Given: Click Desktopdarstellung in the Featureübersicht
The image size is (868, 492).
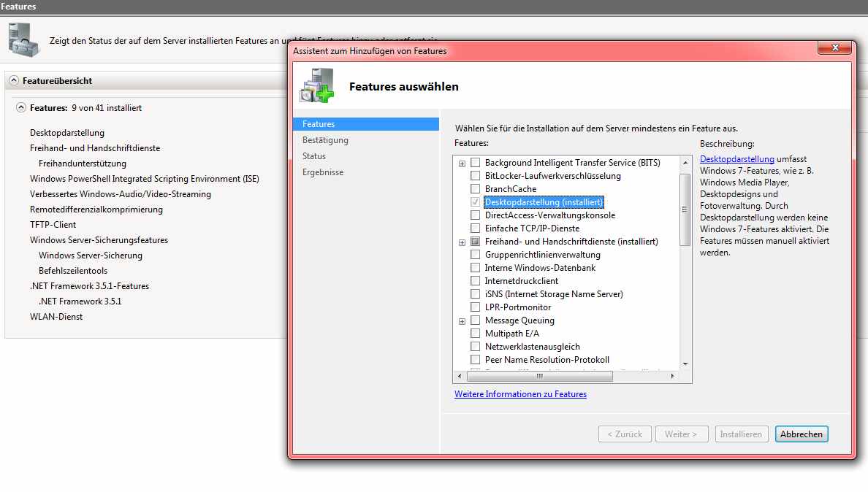Looking at the screenshot, I should point(67,133).
